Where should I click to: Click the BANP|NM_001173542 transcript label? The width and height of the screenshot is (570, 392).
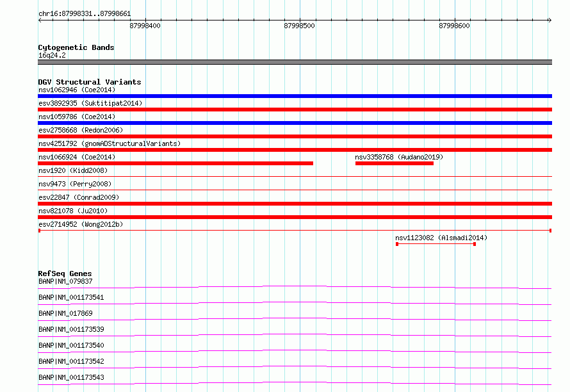(x=71, y=361)
